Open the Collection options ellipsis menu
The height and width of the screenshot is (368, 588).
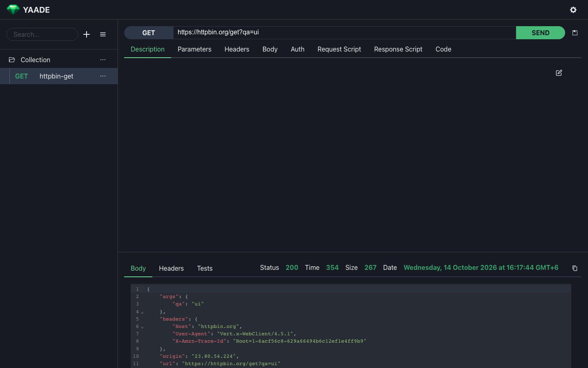click(x=103, y=60)
